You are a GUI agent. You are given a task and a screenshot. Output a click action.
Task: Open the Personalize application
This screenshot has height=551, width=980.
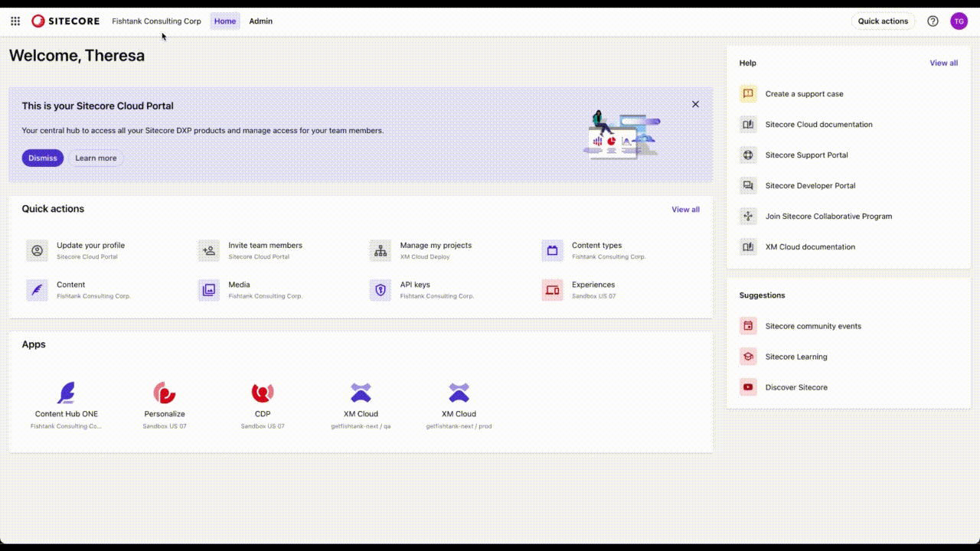coord(164,393)
